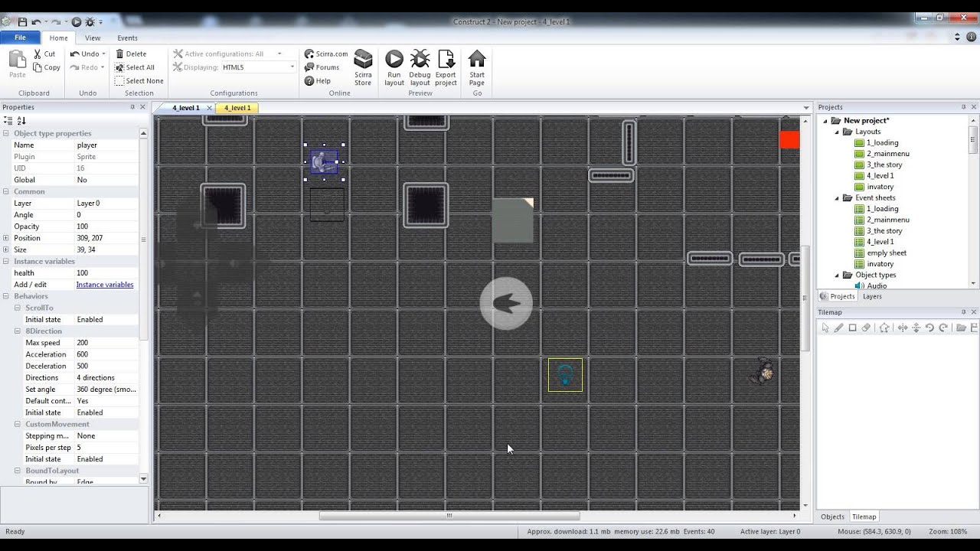
Task: Switch to the Objects tab below Tilemap
Action: click(x=833, y=517)
